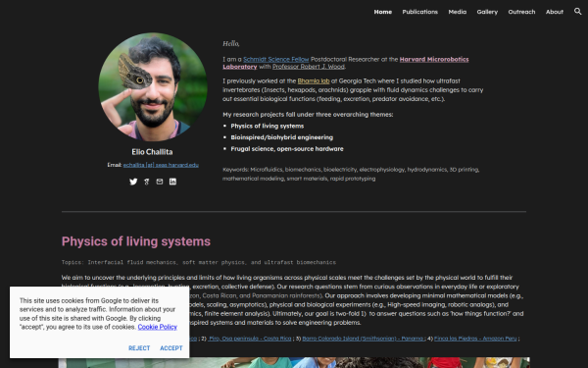Open the Outreach page

pos(521,12)
